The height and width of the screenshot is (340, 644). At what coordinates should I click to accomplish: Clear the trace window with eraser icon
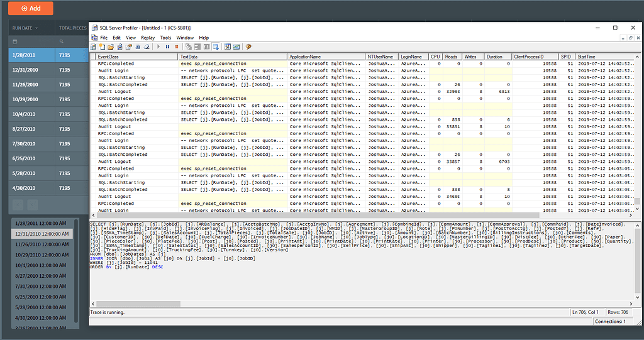pyautogui.click(x=146, y=47)
